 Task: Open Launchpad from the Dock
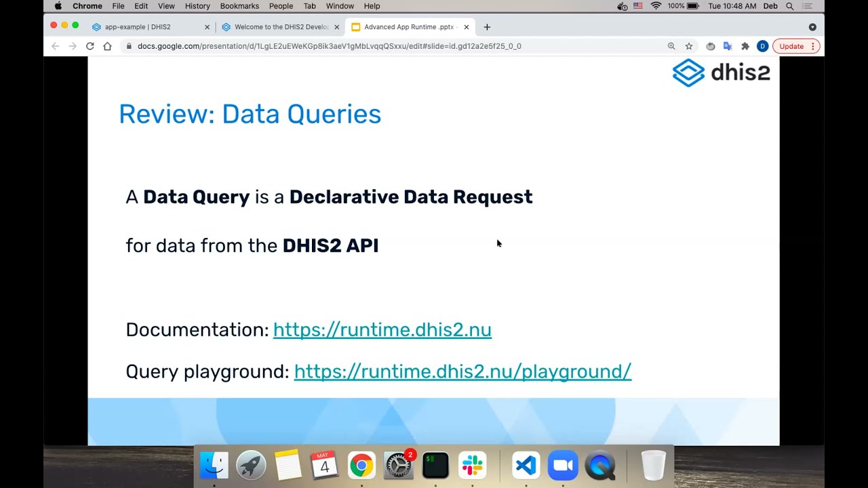point(251,466)
